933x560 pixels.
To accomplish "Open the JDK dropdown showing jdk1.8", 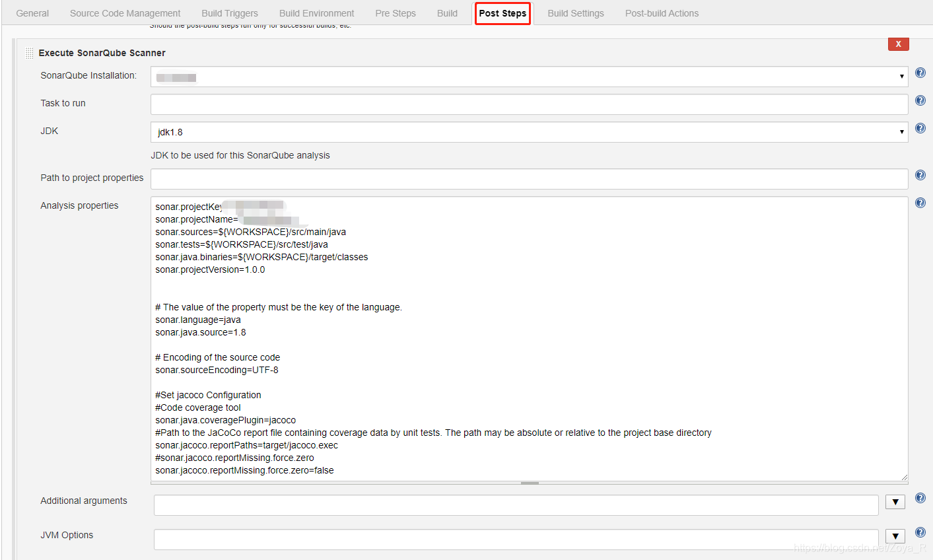I will (530, 132).
